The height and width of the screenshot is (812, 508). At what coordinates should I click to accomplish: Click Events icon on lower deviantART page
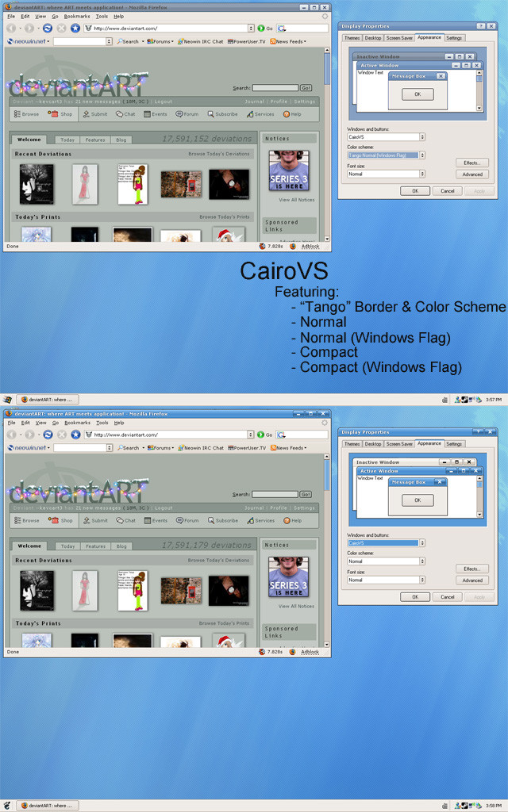pos(147,520)
